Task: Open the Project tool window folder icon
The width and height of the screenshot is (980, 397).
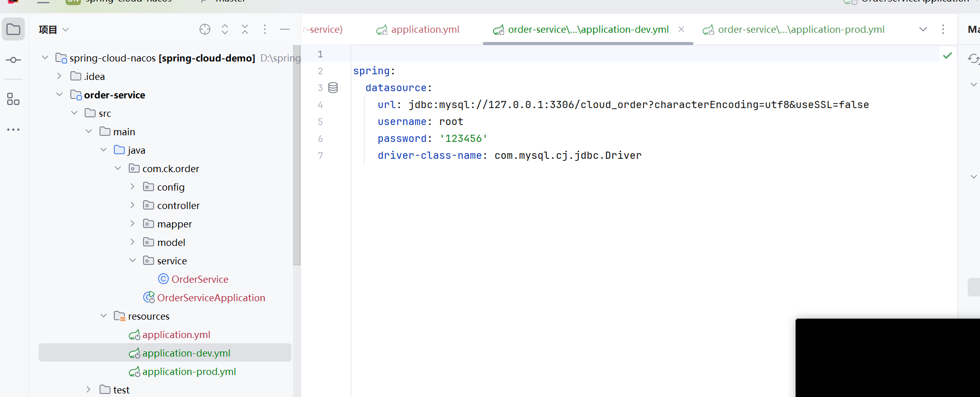Action: [x=13, y=29]
